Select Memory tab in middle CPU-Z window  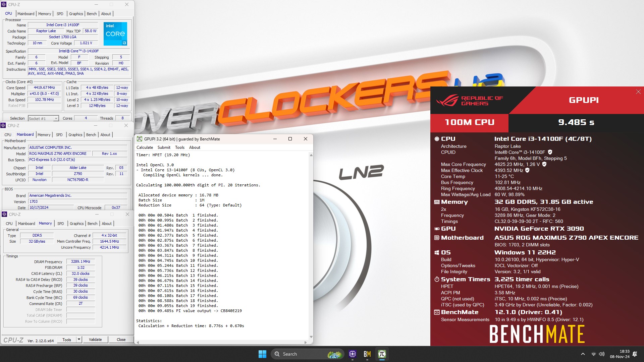(44, 135)
